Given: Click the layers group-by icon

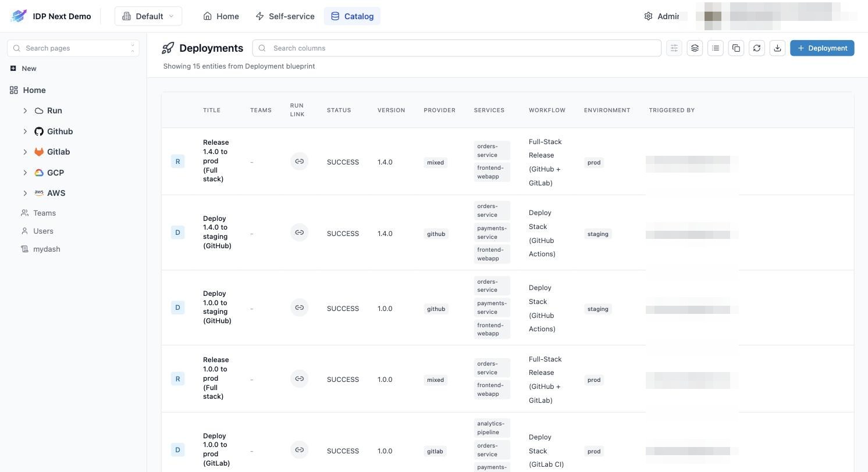Looking at the screenshot, I should tap(695, 48).
